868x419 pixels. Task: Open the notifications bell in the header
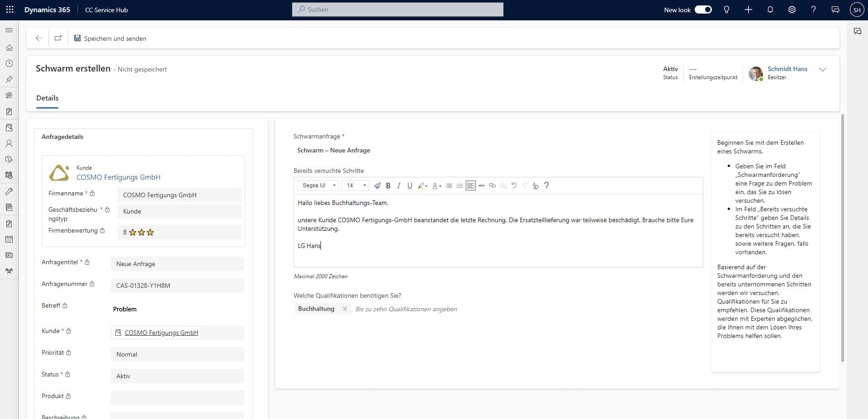[x=770, y=10]
